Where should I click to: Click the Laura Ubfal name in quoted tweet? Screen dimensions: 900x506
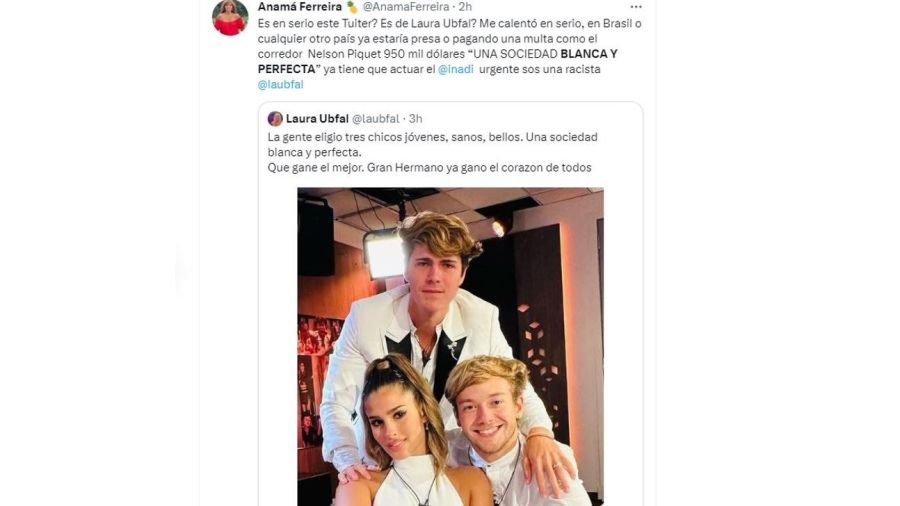coord(316,119)
